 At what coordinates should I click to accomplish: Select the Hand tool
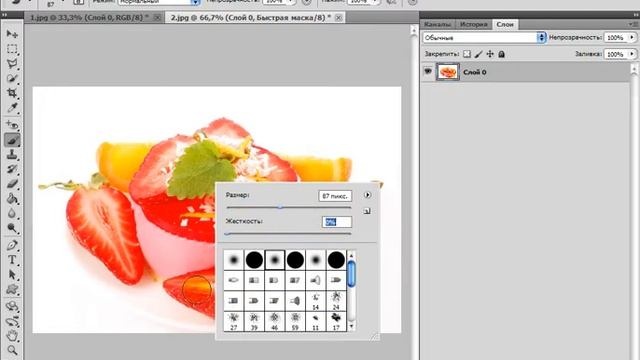pos(12,336)
